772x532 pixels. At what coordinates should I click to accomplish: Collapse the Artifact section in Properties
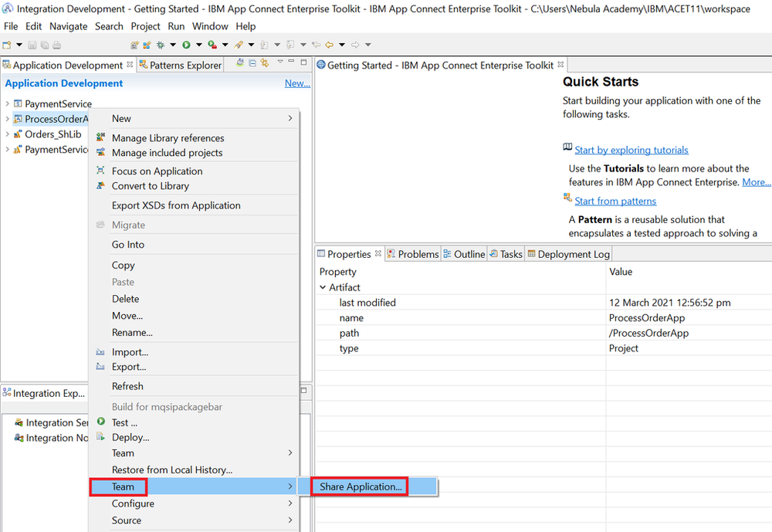coord(323,286)
